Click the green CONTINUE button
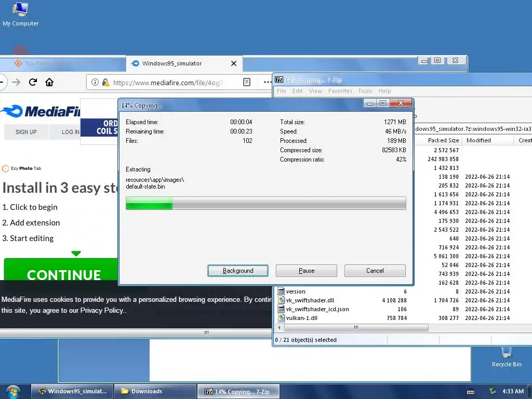This screenshot has width=532, height=399. 61,270
